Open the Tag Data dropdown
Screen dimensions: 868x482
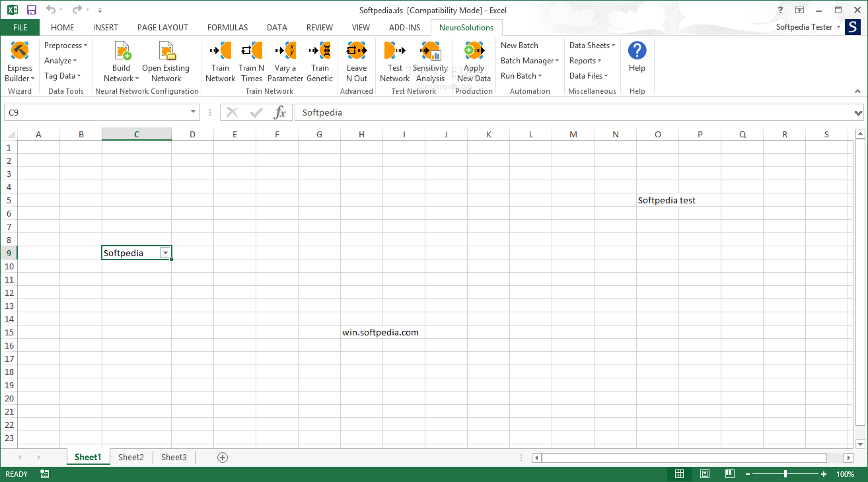pyautogui.click(x=63, y=76)
